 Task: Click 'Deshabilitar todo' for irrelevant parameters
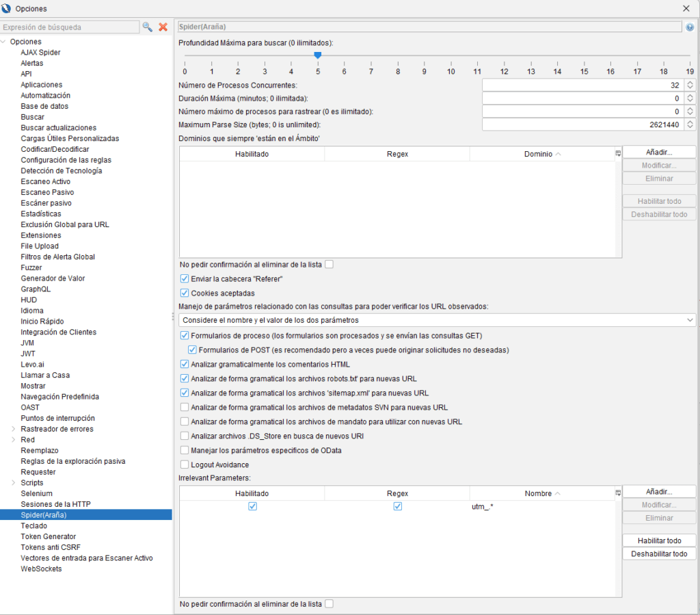pyautogui.click(x=659, y=553)
